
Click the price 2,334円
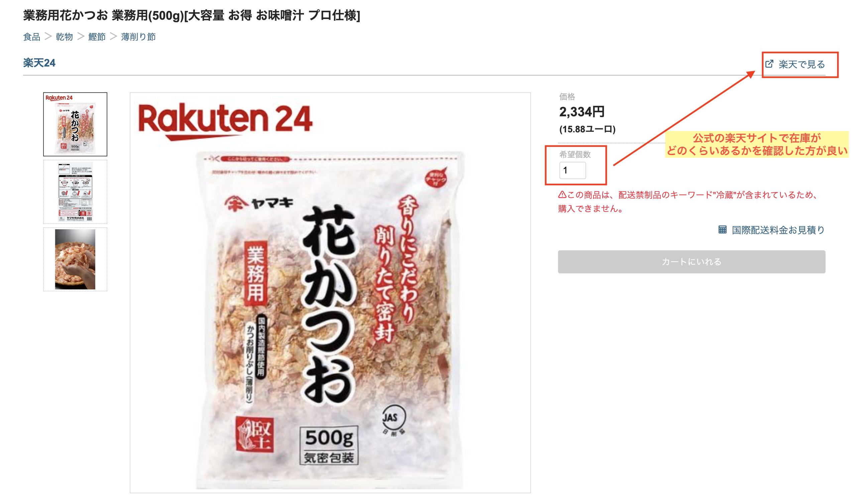[x=581, y=112]
